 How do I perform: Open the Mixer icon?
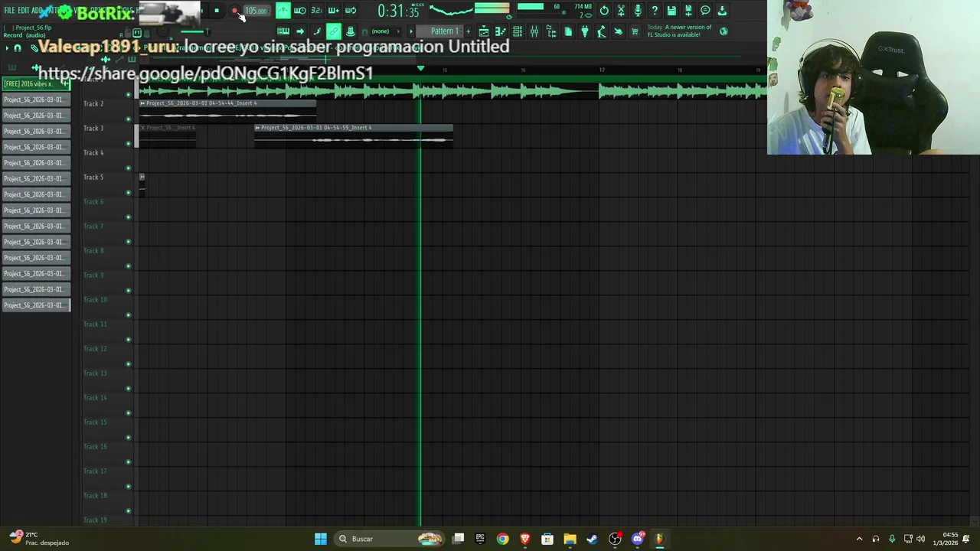[534, 31]
